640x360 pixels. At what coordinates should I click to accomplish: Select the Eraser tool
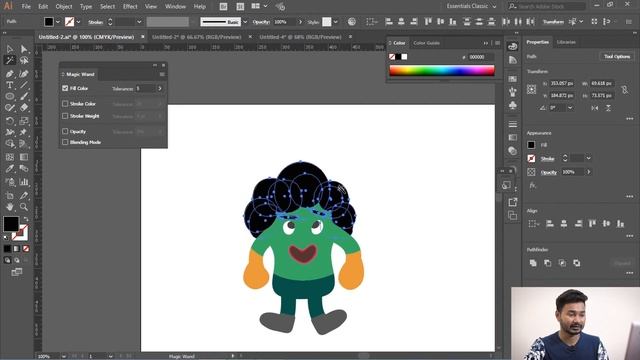pos(24,108)
